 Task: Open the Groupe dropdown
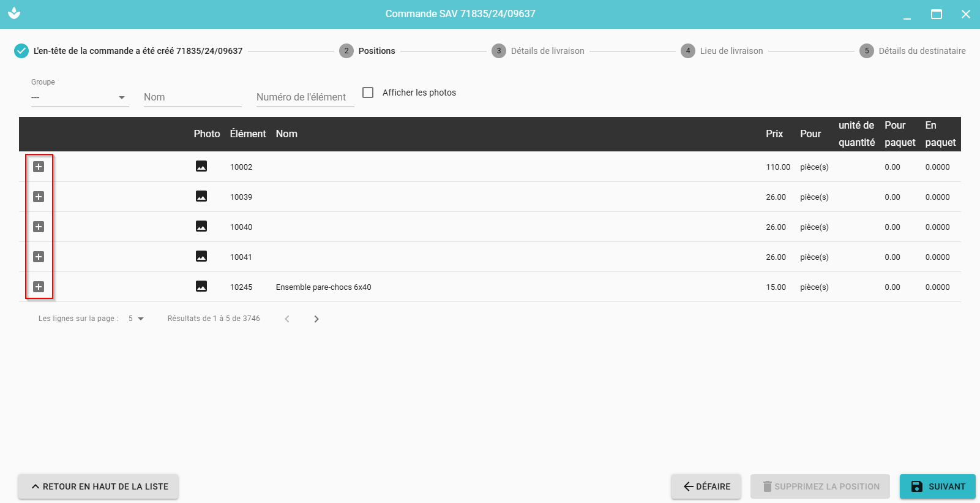point(80,97)
